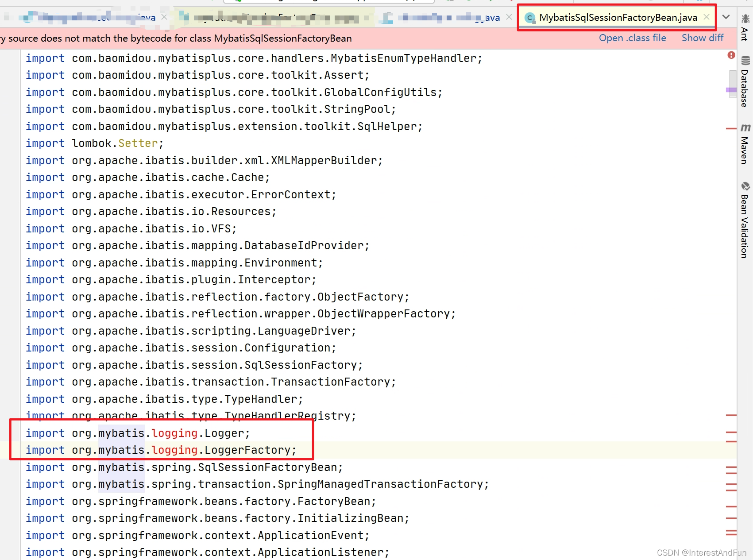Close the MybatisSqlSessionFactoryBean.java tab

click(707, 17)
